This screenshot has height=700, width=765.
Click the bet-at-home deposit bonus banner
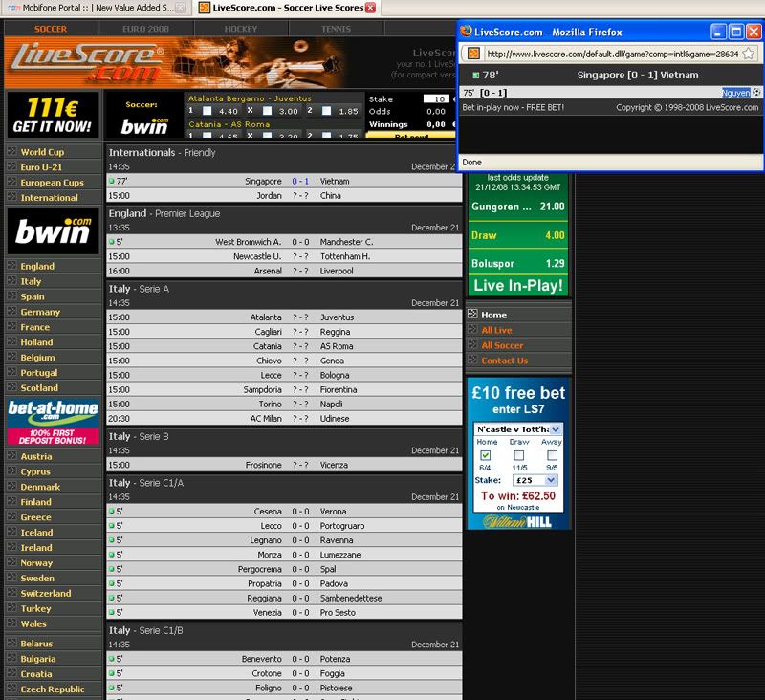53,422
